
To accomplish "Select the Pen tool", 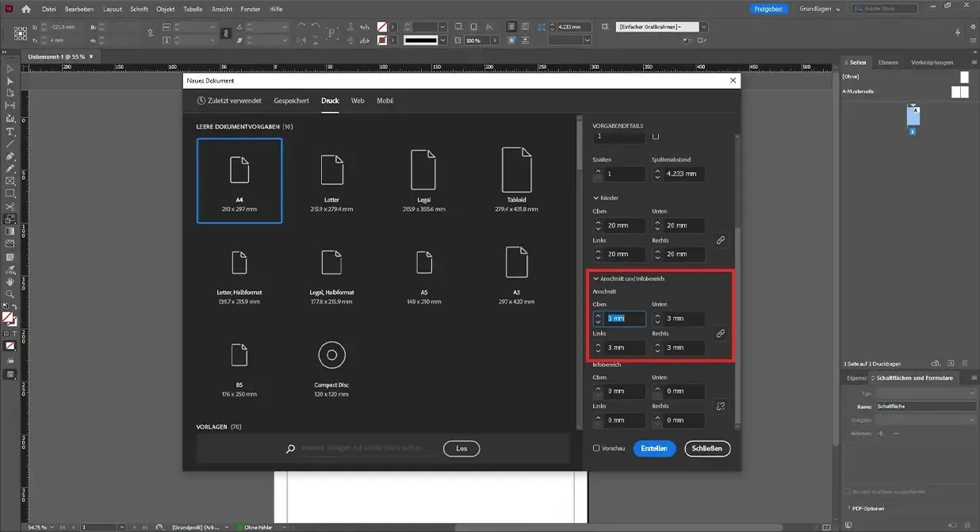I will (x=10, y=156).
